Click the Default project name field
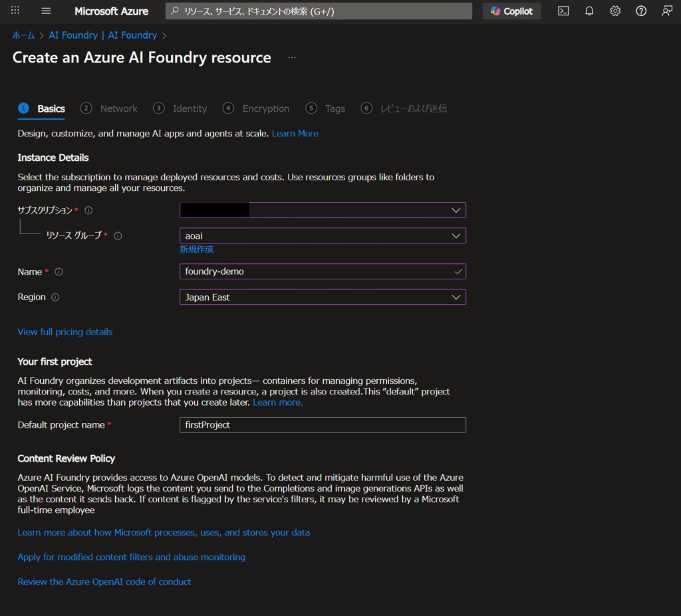681x616 pixels. tap(323, 425)
